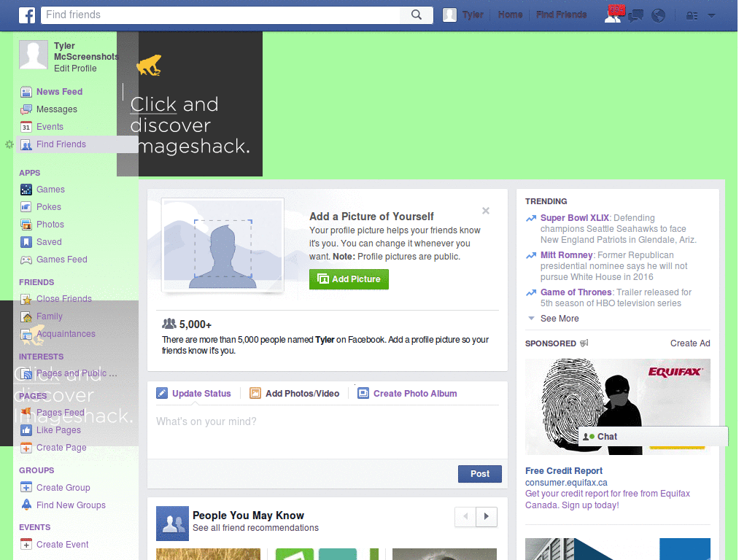Click the Create Group plus icon
The image size is (747, 560).
tap(26, 488)
